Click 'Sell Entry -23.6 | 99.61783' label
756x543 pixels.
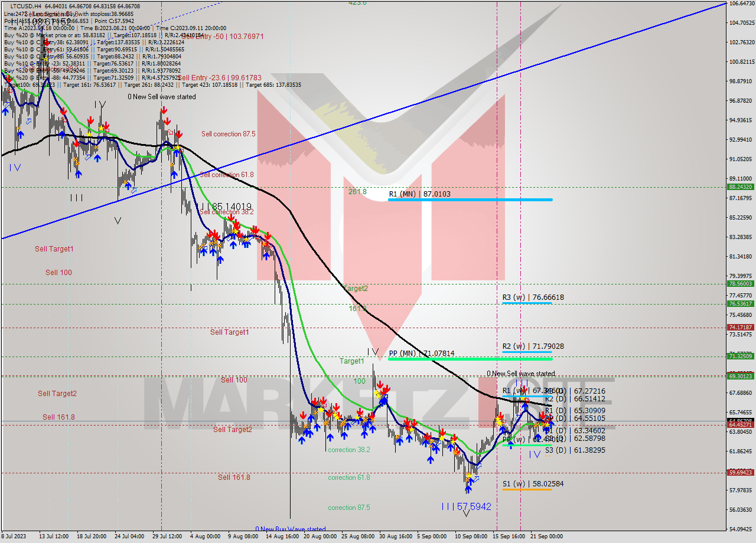[219, 78]
